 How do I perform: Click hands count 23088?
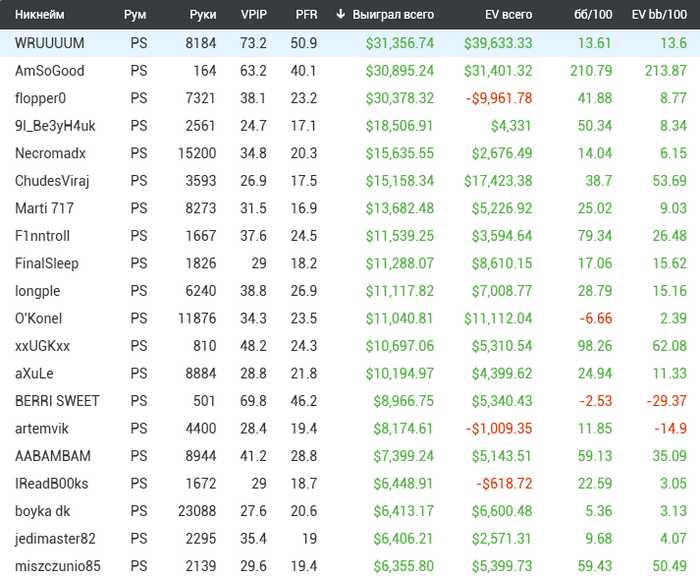(x=197, y=511)
